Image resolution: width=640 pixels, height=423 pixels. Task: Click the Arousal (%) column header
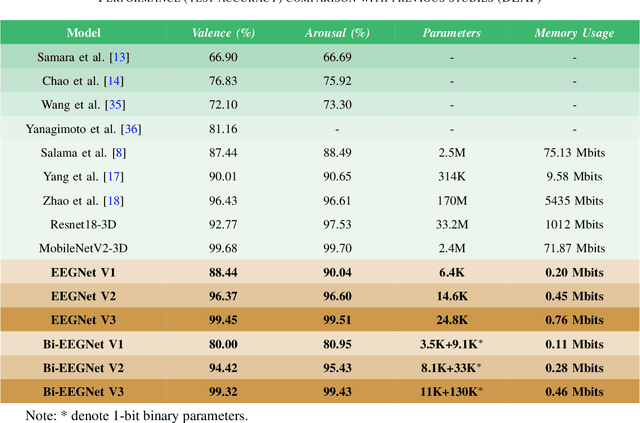[336, 33]
